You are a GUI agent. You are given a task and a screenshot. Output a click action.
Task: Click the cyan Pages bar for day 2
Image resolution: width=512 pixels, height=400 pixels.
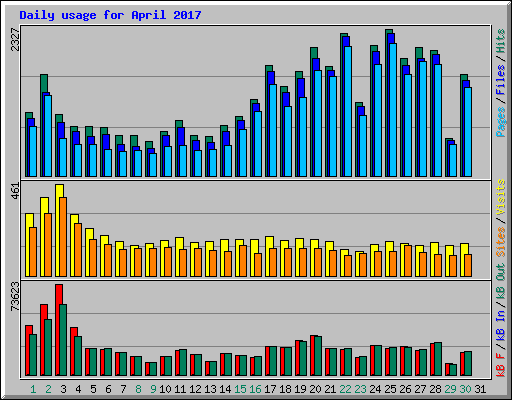(48, 136)
